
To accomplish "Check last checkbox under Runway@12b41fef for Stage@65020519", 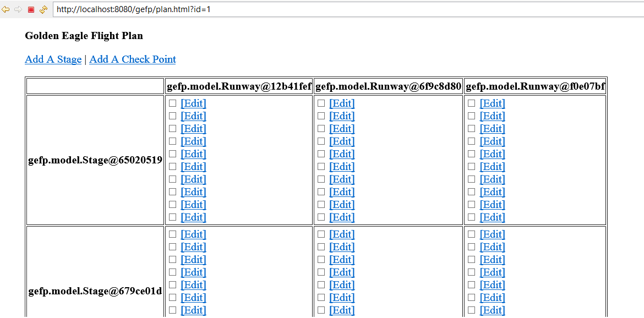I will pos(173,217).
